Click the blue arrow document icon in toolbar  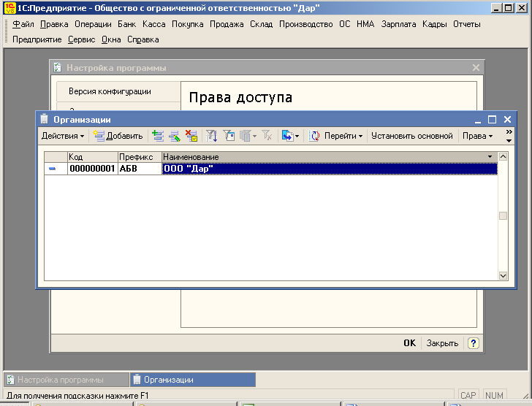coord(287,136)
